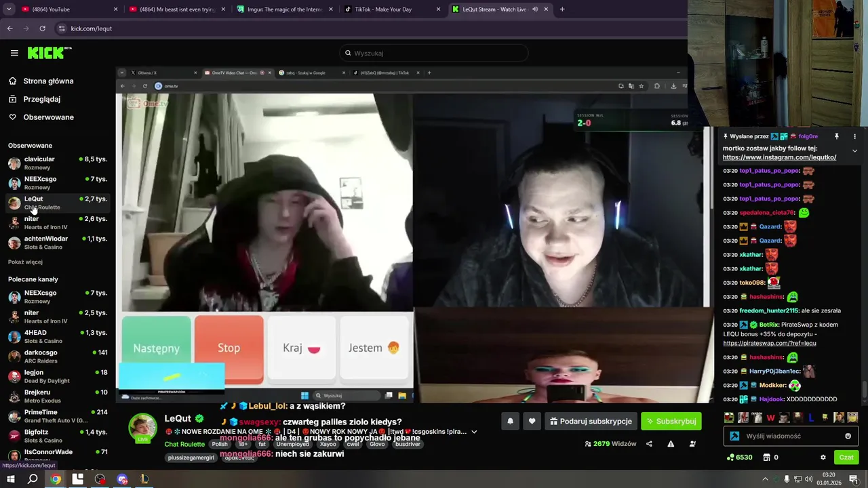Report stream with warning triangle icon
The width and height of the screenshot is (868, 488).
tap(671, 444)
